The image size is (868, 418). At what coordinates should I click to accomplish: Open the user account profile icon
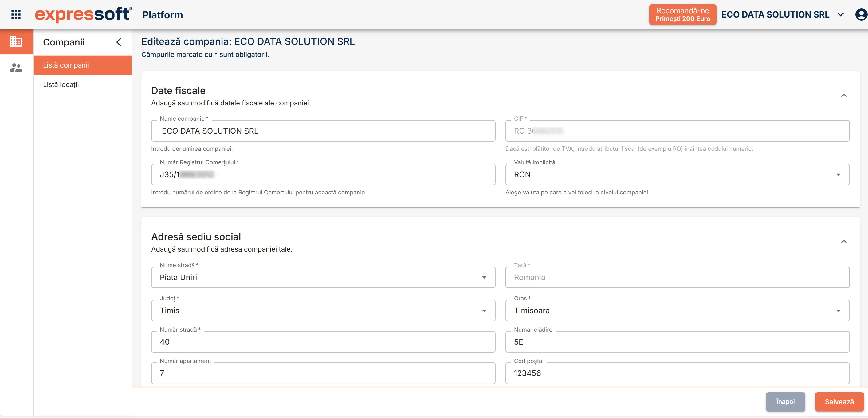pyautogui.click(x=861, y=14)
